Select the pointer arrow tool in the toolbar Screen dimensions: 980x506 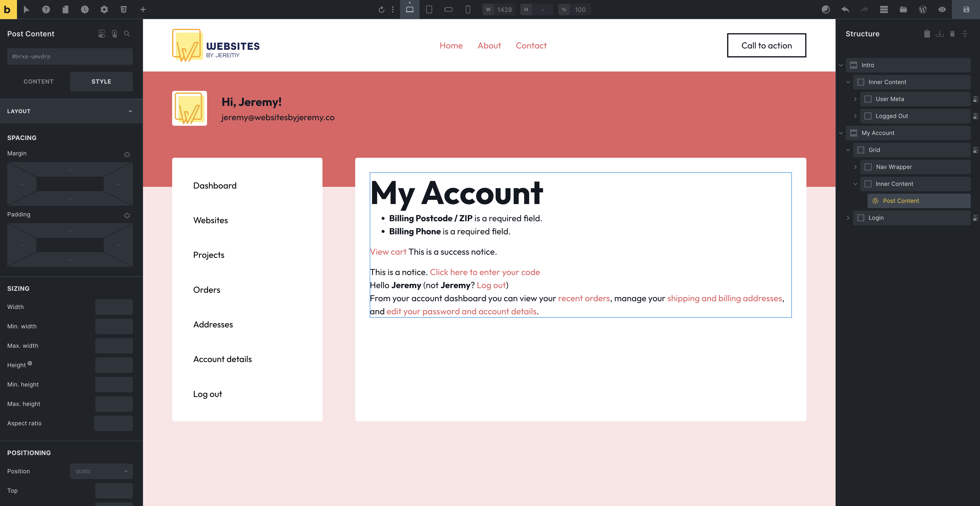26,9
